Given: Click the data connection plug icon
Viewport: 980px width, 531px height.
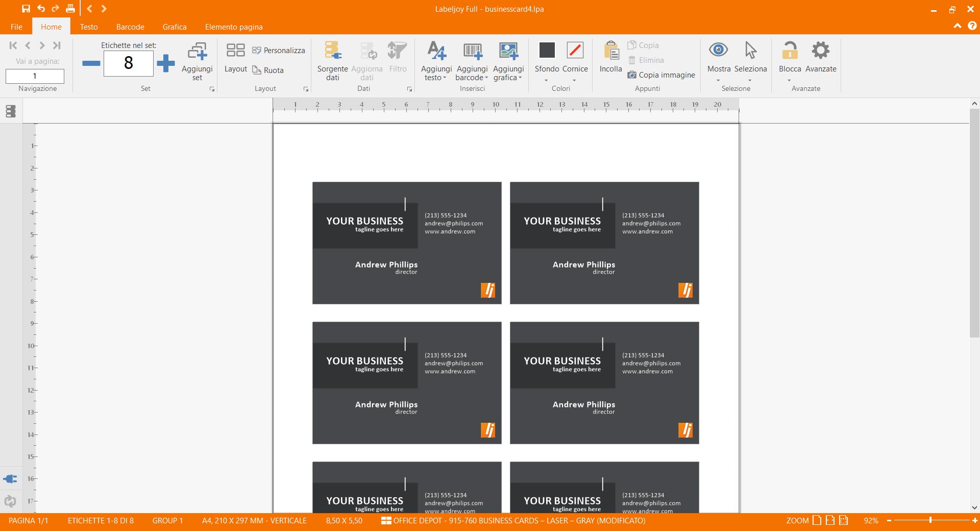Looking at the screenshot, I should [10, 479].
